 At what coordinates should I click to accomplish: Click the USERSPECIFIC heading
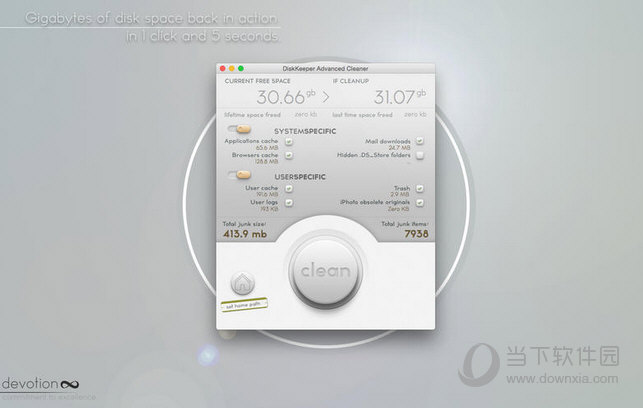(300, 177)
